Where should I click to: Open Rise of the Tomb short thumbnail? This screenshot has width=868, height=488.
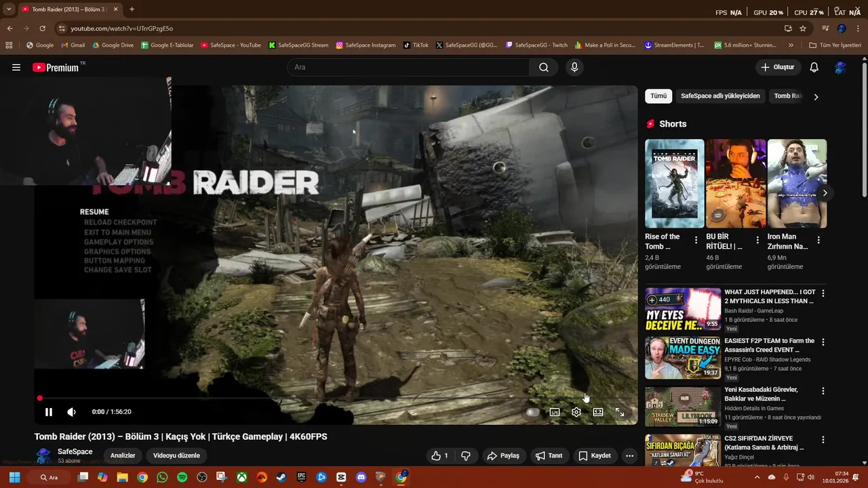(x=675, y=184)
